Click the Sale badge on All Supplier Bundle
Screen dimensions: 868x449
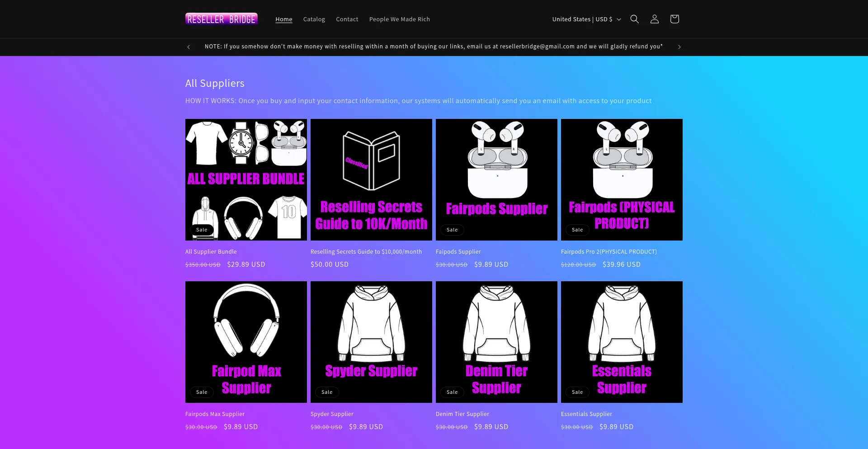point(202,230)
